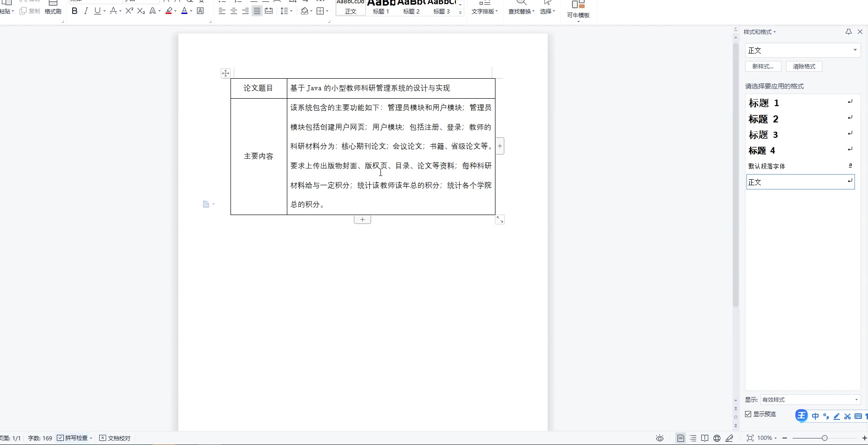868x445 pixels.
Task: Switch to outline view
Action: click(693, 438)
